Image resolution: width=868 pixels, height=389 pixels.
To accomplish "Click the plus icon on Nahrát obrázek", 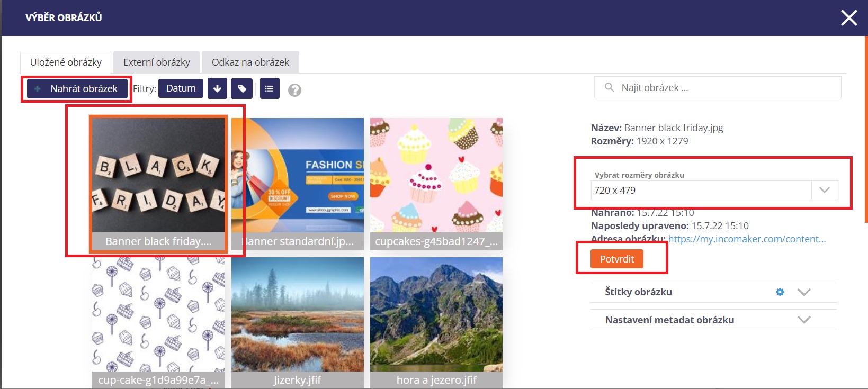I will pyautogui.click(x=37, y=89).
